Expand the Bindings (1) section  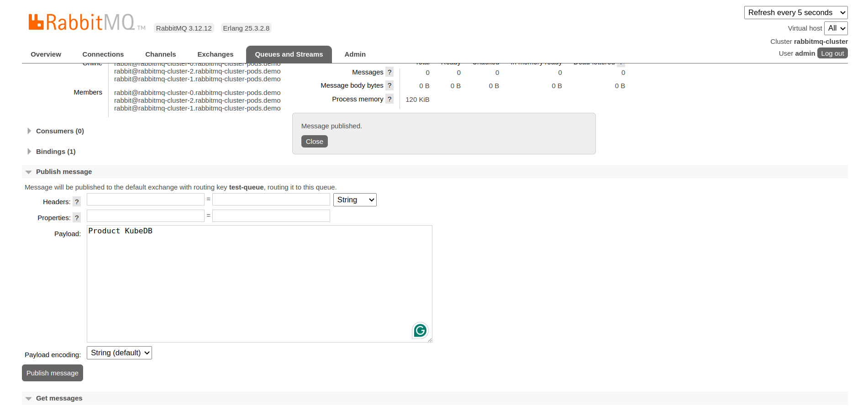coord(55,152)
